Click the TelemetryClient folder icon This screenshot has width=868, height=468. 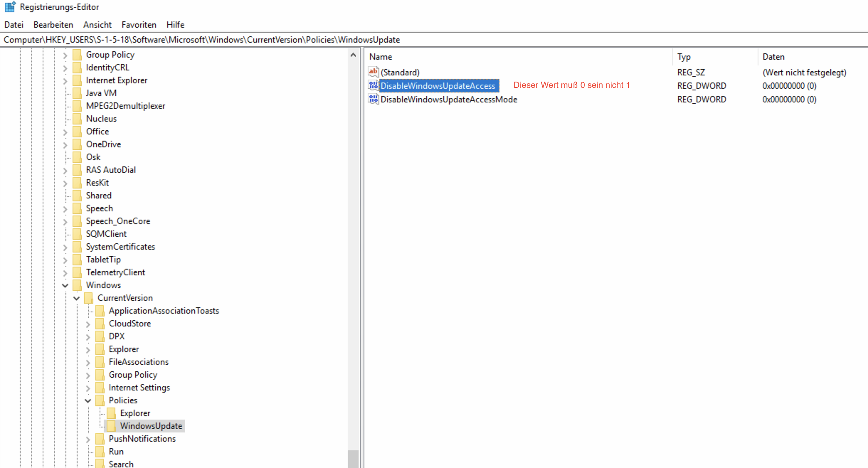77,272
